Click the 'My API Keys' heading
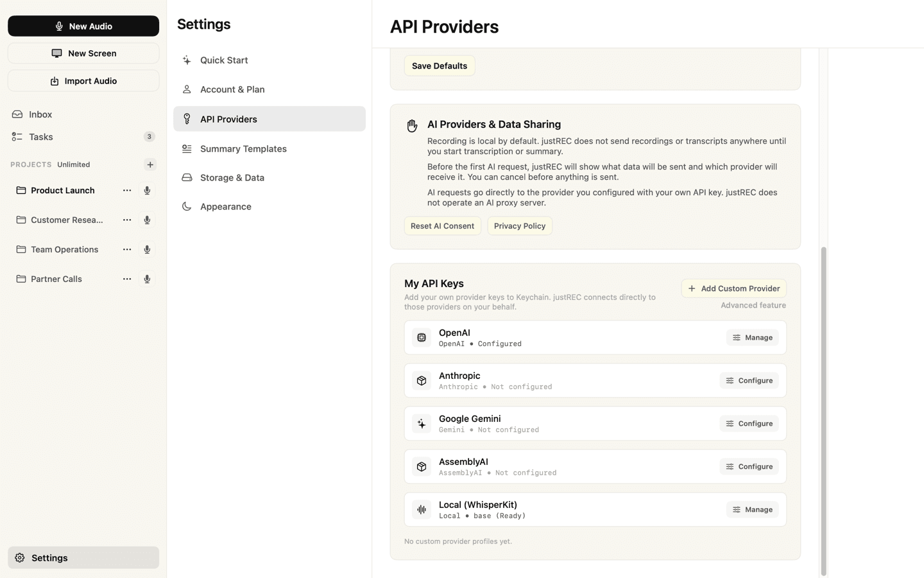Image resolution: width=924 pixels, height=578 pixels. pyautogui.click(x=434, y=283)
